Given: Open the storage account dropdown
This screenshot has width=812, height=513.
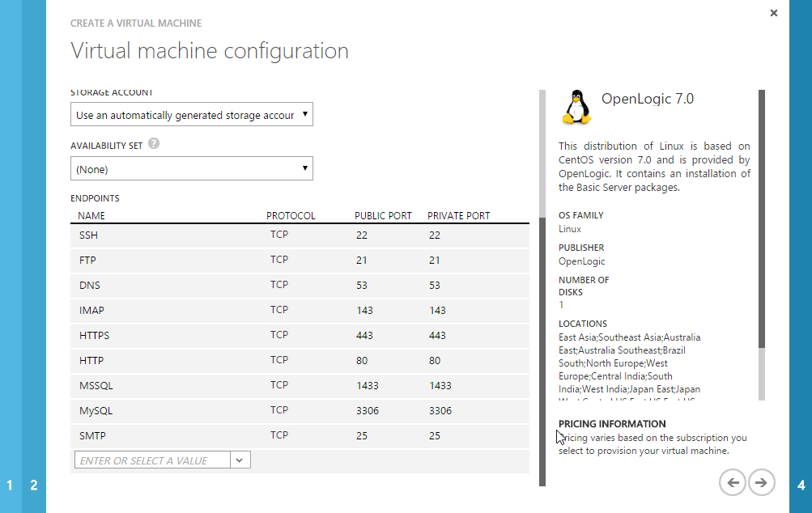Looking at the screenshot, I should click(x=192, y=115).
